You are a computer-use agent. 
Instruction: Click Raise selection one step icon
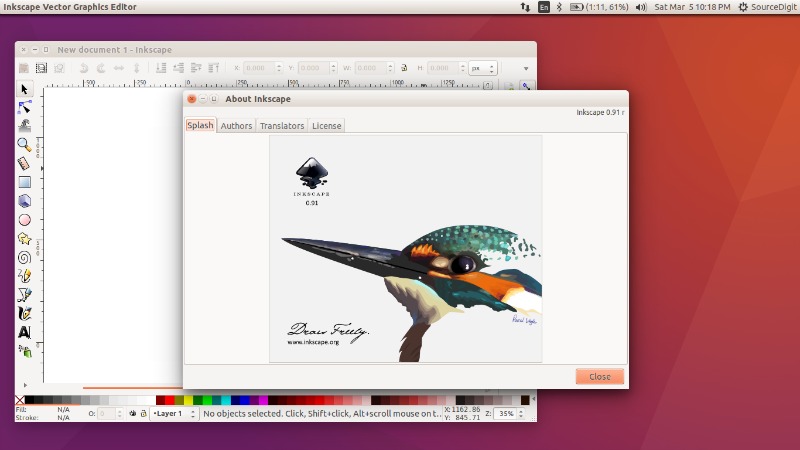click(196, 68)
